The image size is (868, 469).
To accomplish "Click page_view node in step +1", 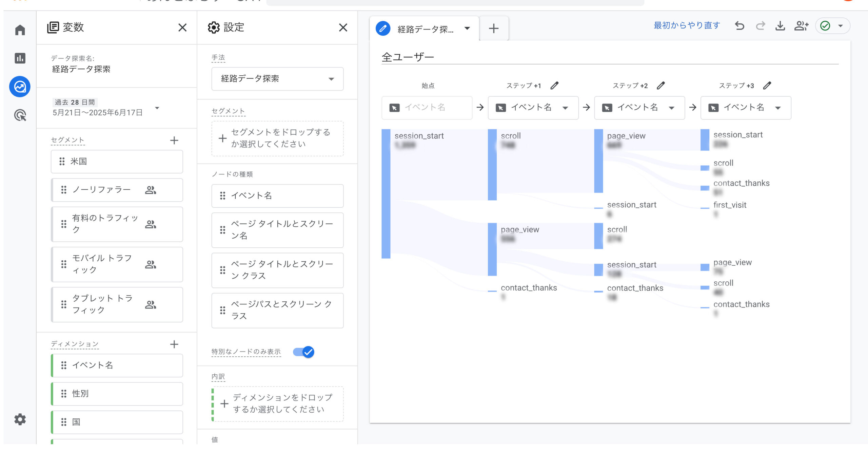I will (492, 249).
